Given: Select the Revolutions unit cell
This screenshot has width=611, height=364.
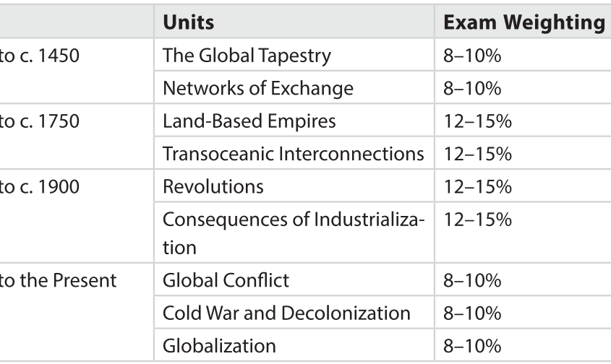Looking at the screenshot, I should click(213, 187).
